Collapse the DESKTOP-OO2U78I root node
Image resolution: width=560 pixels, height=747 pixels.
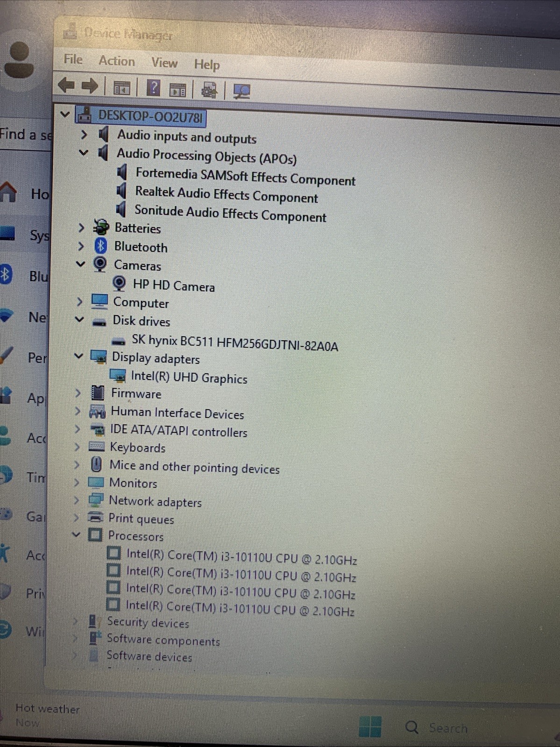(65, 114)
